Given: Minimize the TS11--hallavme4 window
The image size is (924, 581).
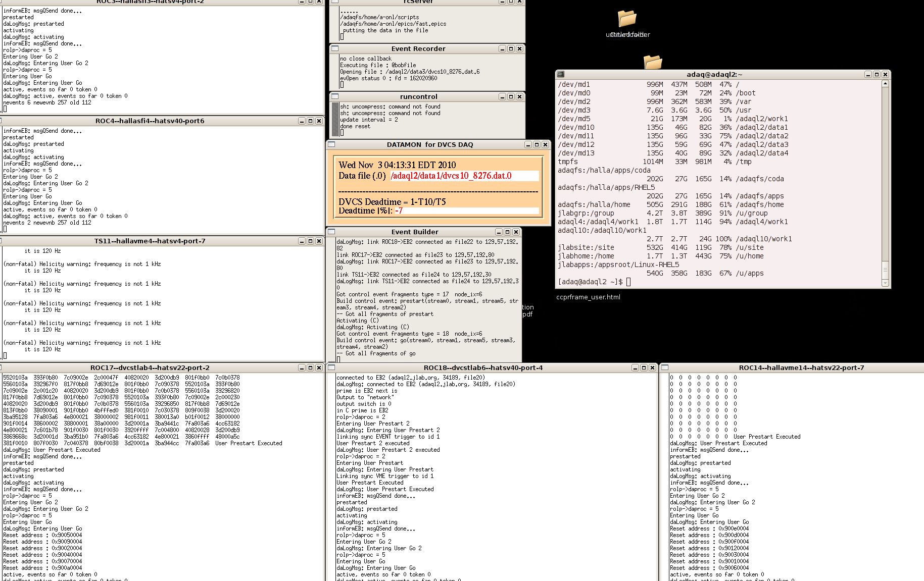Looking at the screenshot, I should tap(302, 241).
